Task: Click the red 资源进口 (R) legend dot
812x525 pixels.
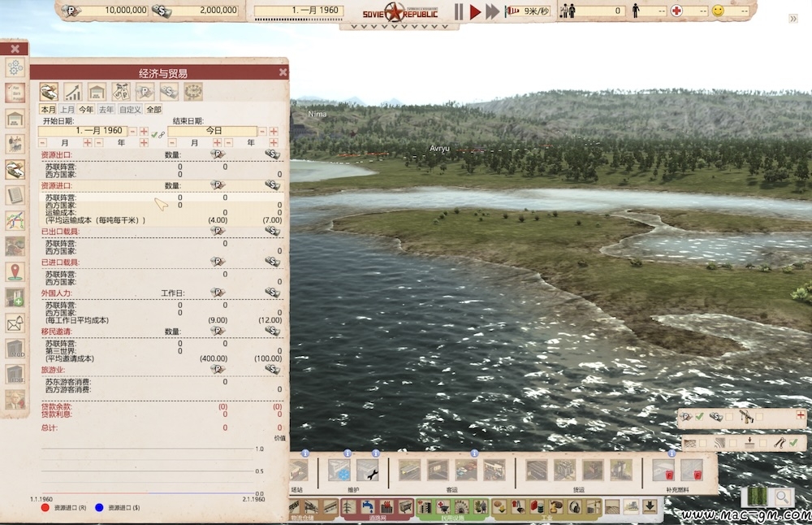Action: (45, 507)
